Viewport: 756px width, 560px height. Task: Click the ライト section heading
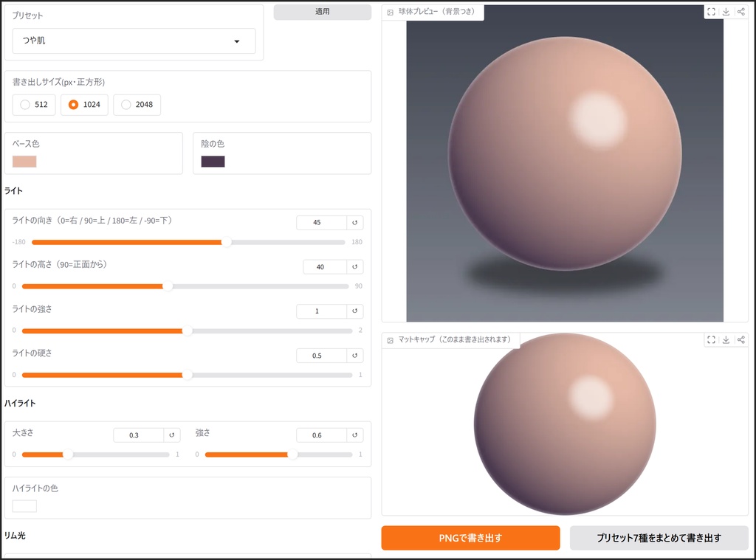point(13,191)
